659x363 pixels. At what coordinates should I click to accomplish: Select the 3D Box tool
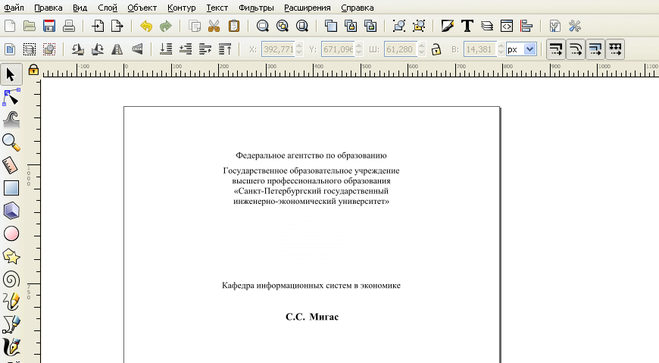[11, 211]
